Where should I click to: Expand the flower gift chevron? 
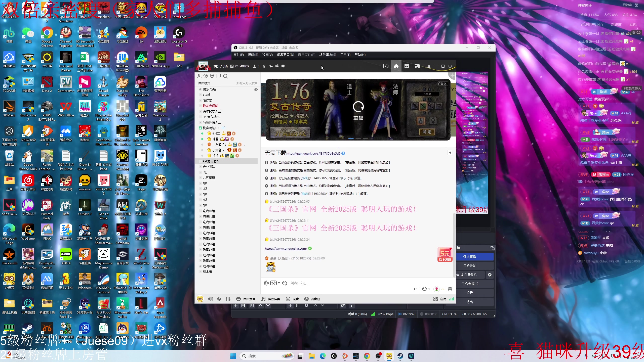443,289
